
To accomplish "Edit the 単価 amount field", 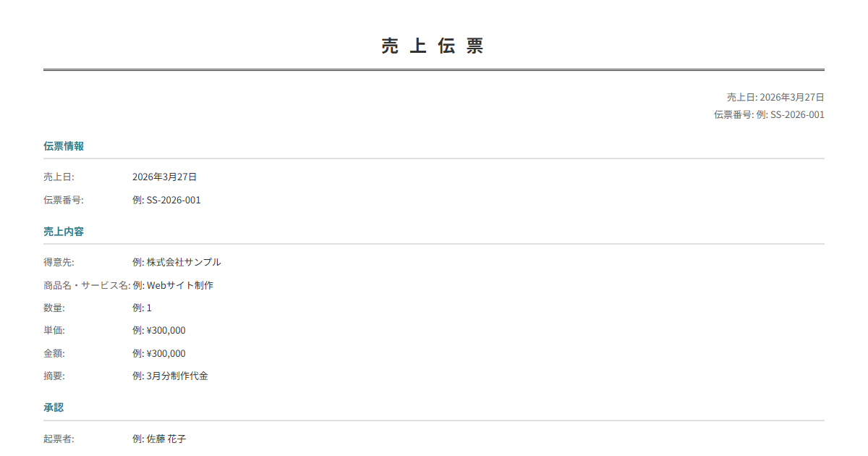I will [159, 330].
